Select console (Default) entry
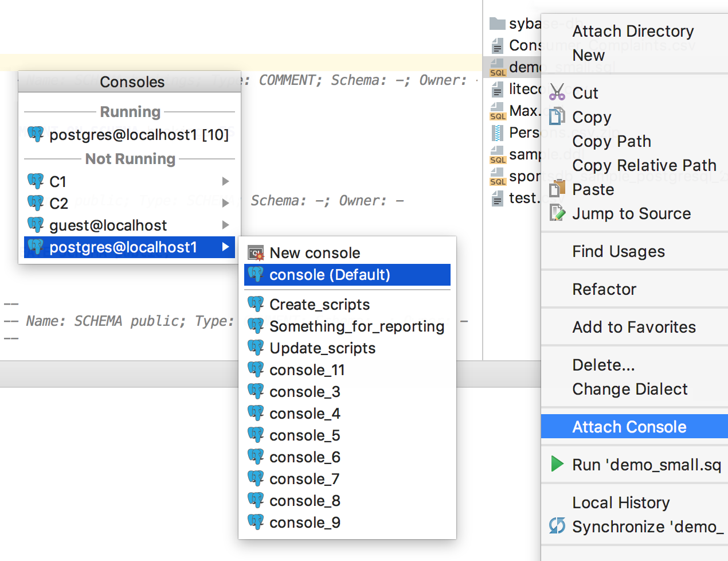Screen dimensions: 728x561 [x=347, y=275]
